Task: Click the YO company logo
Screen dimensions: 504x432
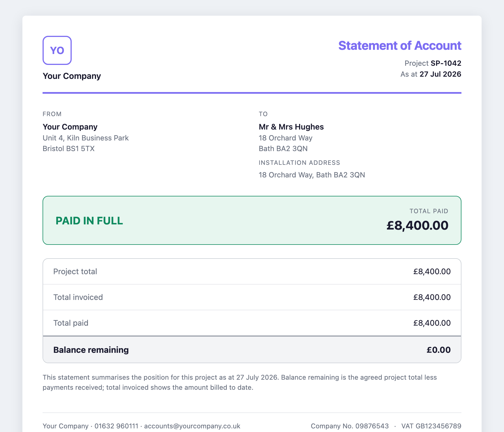Action: [x=57, y=50]
